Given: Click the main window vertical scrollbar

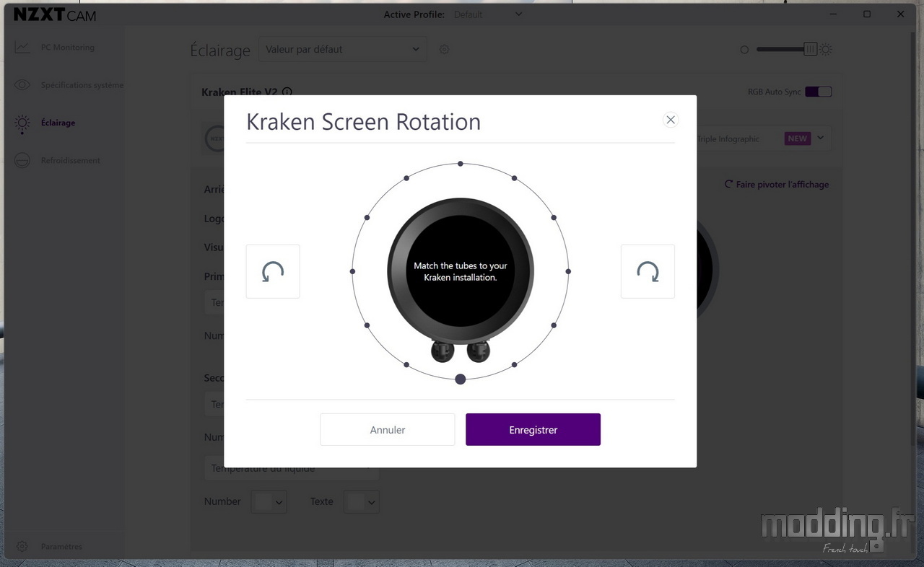Looking at the screenshot, I should coord(914,238).
